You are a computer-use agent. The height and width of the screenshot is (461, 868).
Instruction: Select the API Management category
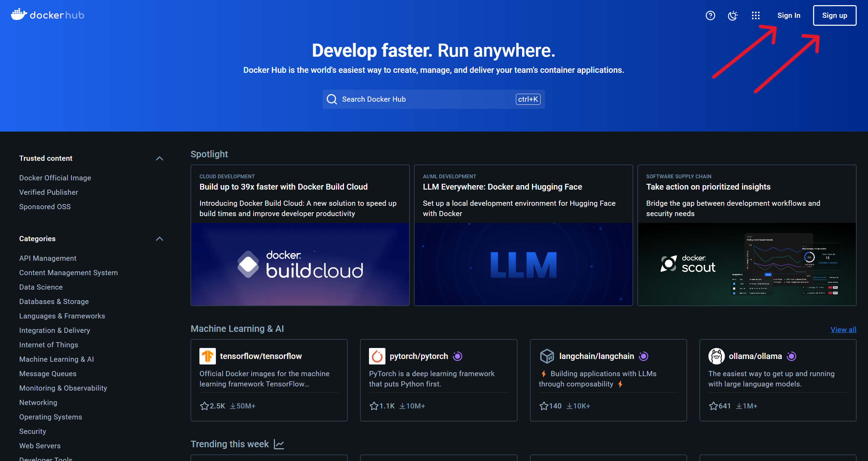coord(48,258)
